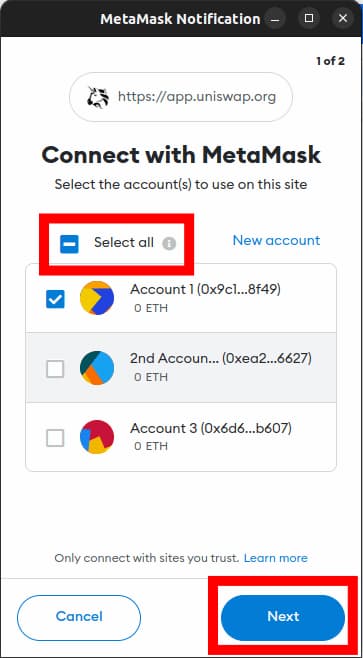
Task: Select the Account 3 (0x6d6...b607) row label
Action: click(x=211, y=428)
